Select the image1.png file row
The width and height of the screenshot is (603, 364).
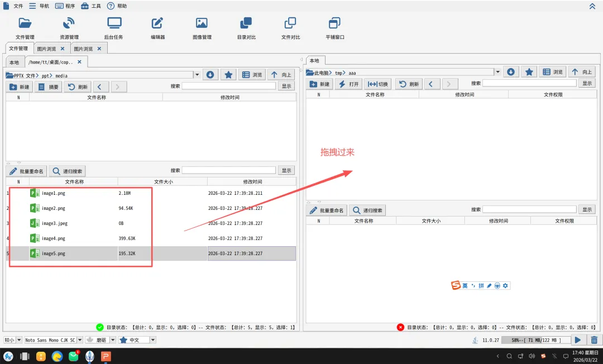(151, 193)
